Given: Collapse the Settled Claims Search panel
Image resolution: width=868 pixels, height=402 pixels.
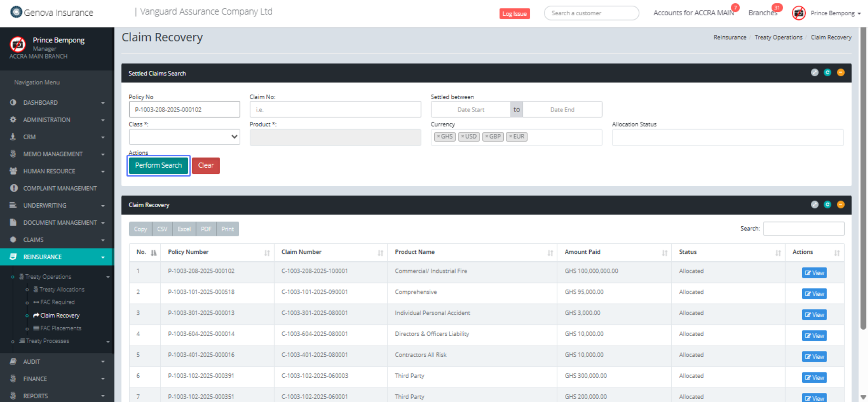Looking at the screenshot, I should point(840,72).
